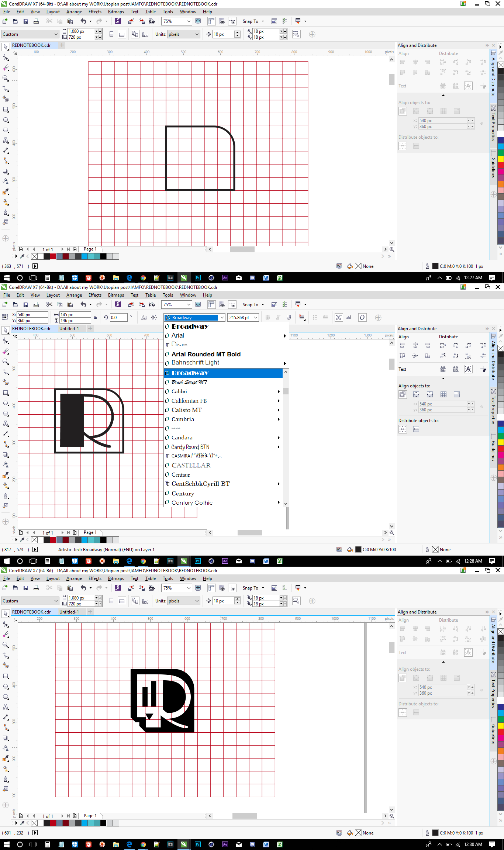
Task: Click Align Left icon in middle window docker
Action: click(x=403, y=345)
